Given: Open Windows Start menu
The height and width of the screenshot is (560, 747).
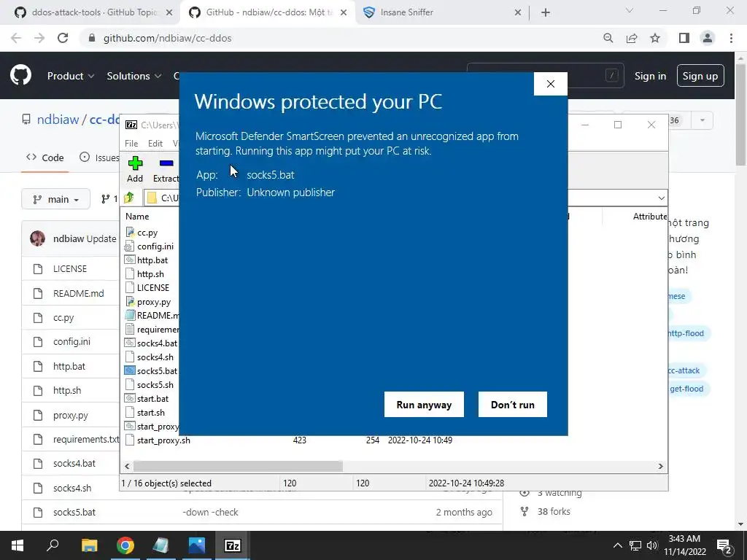Looking at the screenshot, I should tap(18, 545).
